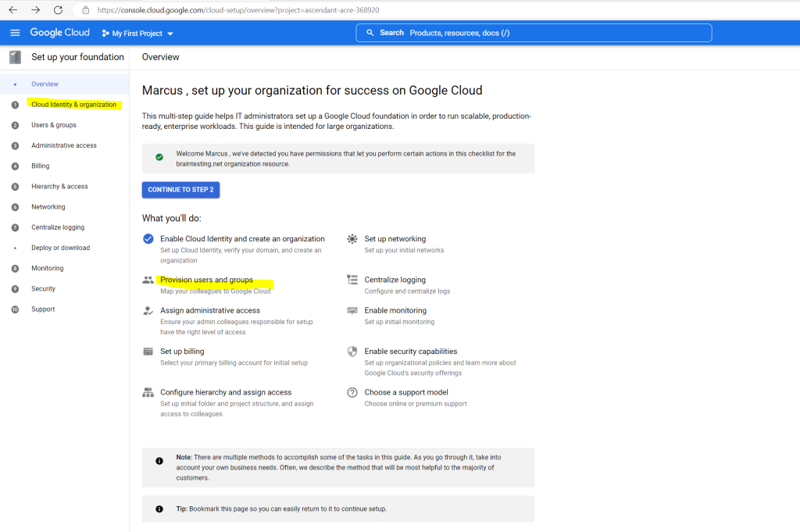The image size is (800, 532).
Task: Click the Centralize logging list icon
Action: (352, 280)
